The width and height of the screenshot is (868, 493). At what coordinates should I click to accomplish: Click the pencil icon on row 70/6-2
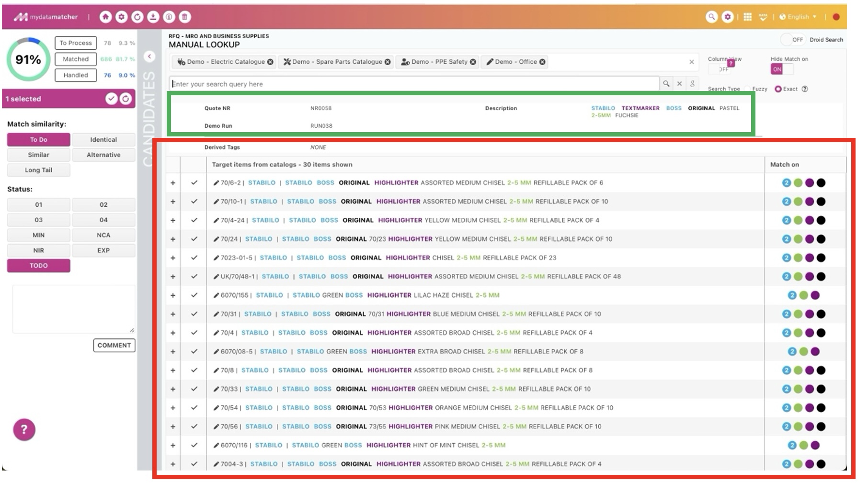coord(216,183)
